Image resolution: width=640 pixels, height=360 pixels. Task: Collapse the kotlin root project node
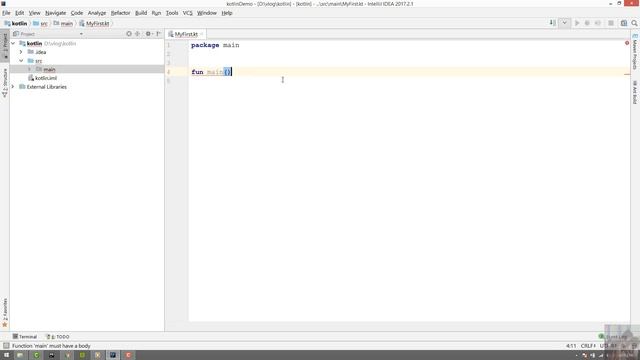coord(13,43)
